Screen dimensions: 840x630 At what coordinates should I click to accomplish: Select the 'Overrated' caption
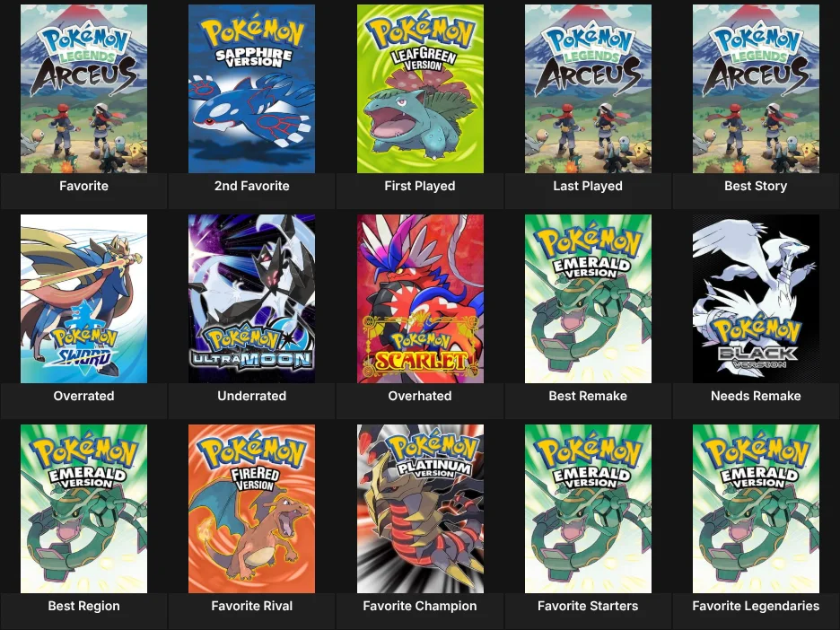(83, 396)
